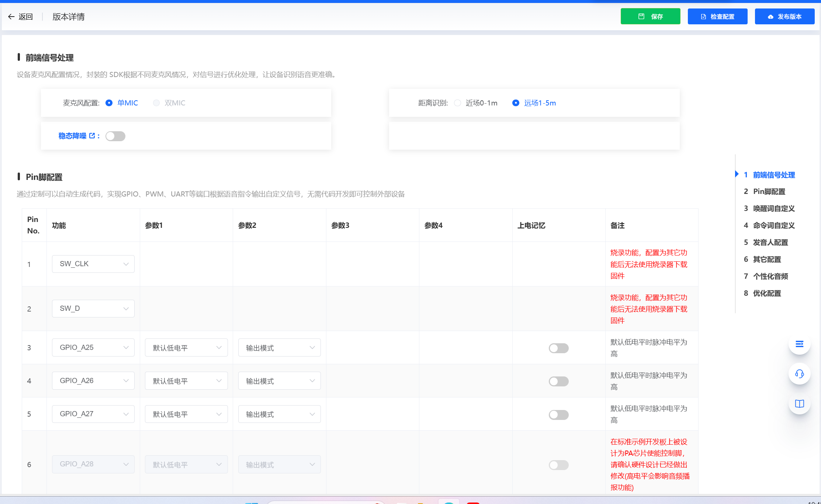821x504 pixels.
Task: Jump to 唤醒词自定义 section in sidebar
Action: (773, 209)
